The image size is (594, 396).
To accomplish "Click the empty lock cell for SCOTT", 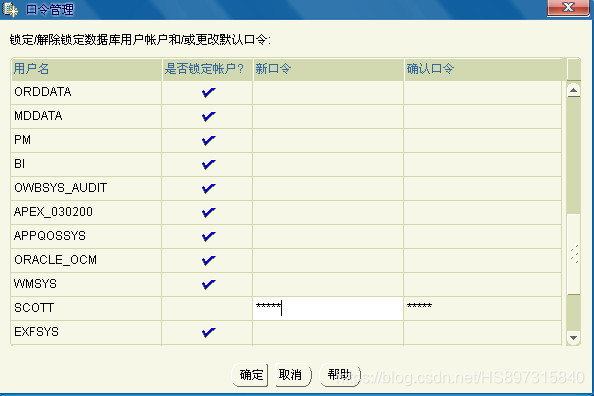I will click(207, 308).
